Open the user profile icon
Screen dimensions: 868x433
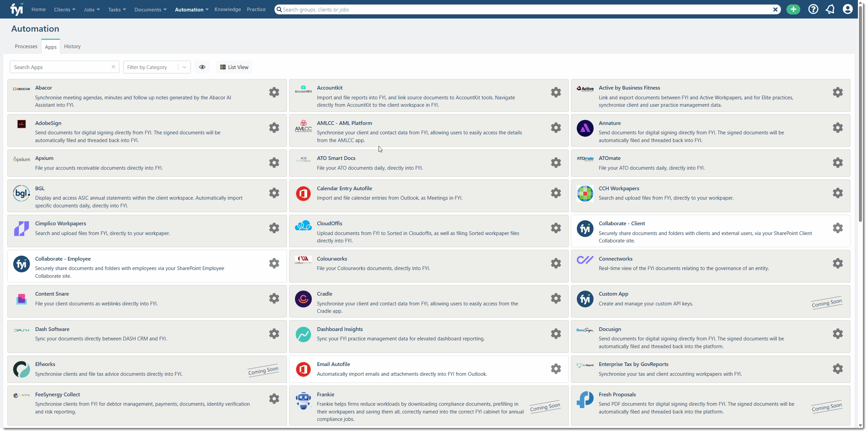[x=847, y=9]
